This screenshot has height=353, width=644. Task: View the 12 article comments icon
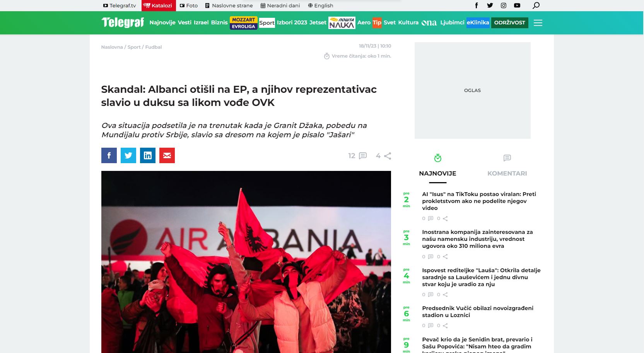click(x=363, y=156)
